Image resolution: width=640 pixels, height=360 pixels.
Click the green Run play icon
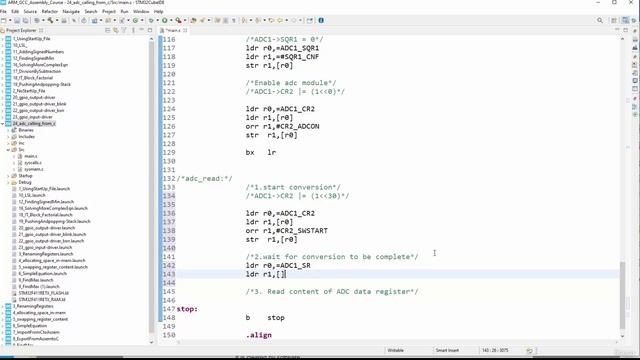pyautogui.click(x=164, y=20)
